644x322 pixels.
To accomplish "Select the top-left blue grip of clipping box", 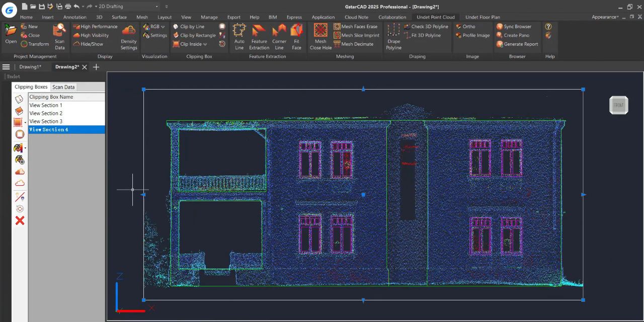I will click(143, 90).
